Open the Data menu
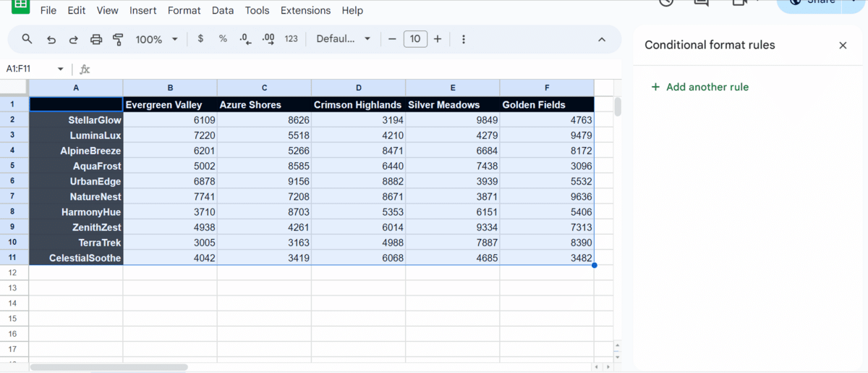Viewport: 868px width, 373px height. point(223,11)
